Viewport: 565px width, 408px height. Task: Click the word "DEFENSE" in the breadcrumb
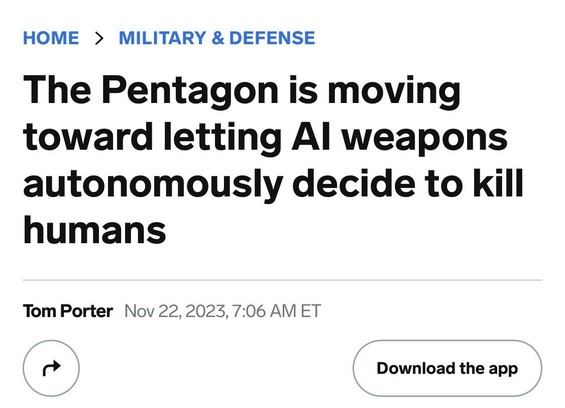click(x=272, y=38)
